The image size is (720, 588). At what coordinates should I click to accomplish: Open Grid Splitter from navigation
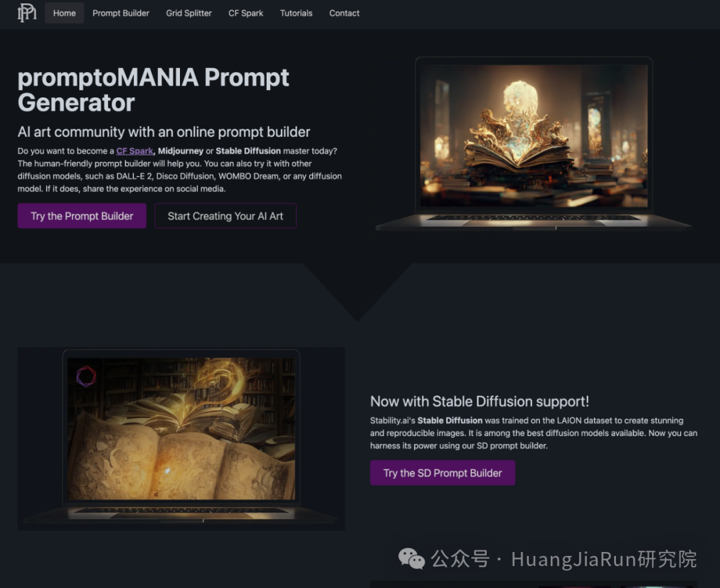[x=189, y=13]
